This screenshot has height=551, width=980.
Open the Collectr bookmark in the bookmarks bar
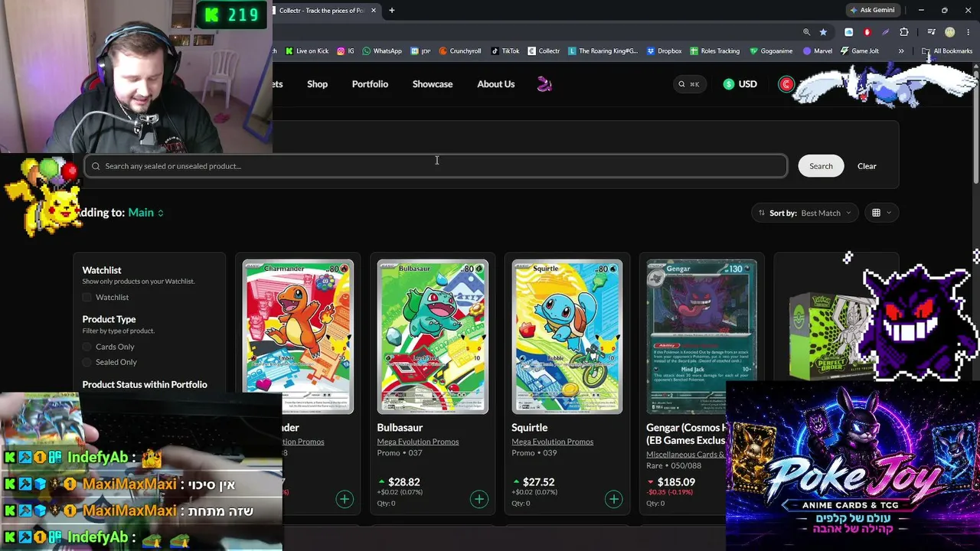pyautogui.click(x=544, y=51)
